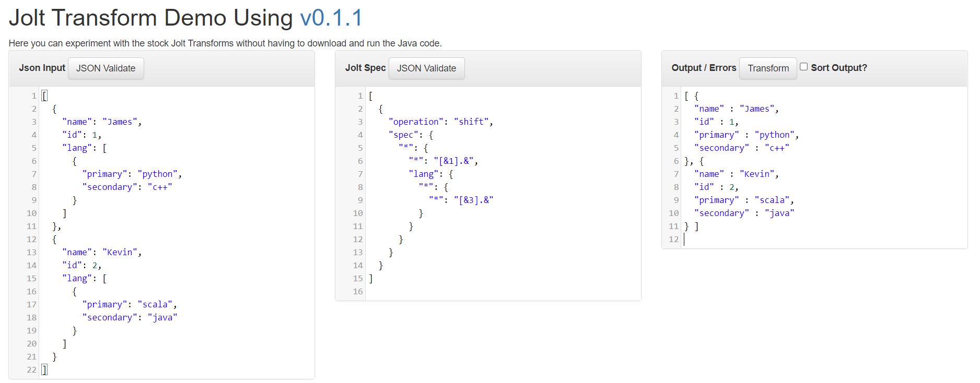This screenshot has width=980, height=383.
Task: Enable the Sort Output checkbox
Action: (x=803, y=67)
